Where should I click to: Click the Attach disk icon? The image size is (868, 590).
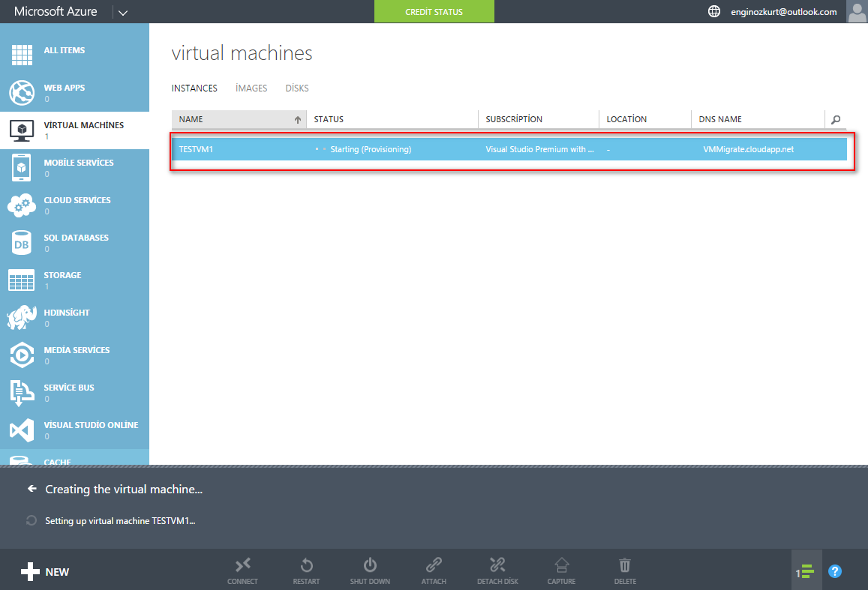tap(434, 565)
